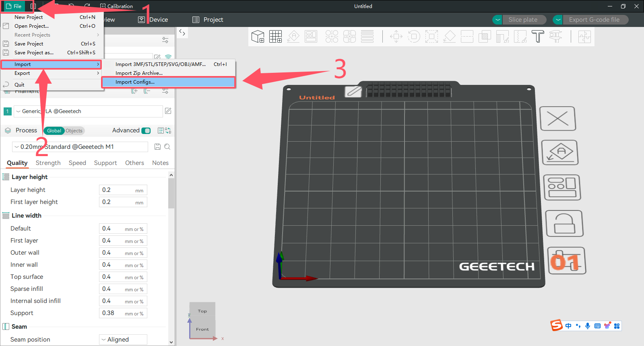The image size is (644, 346).
Task: Click the edit filament preset icon
Action: pyautogui.click(x=168, y=111)
